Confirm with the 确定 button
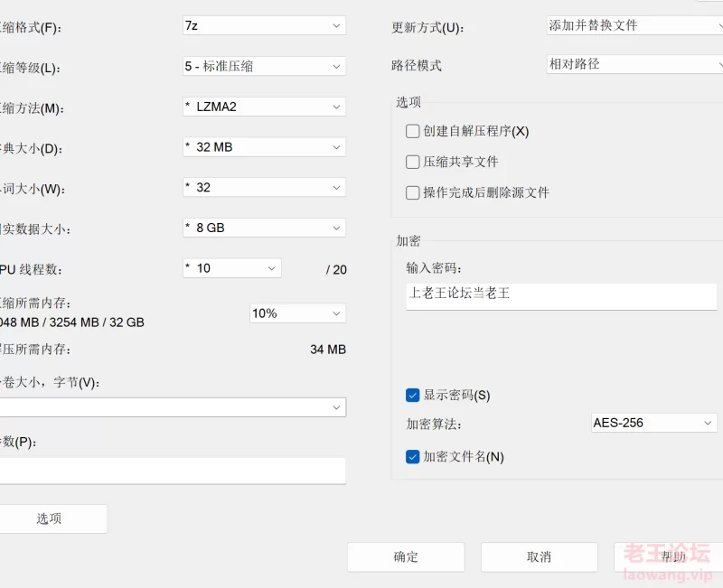 coord(406,556)
